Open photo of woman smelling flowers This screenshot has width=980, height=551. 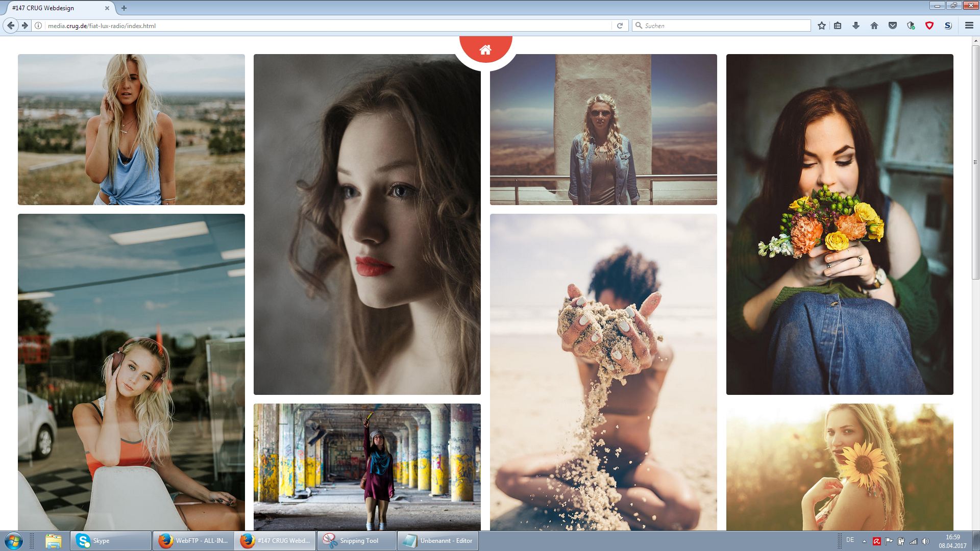840,224
